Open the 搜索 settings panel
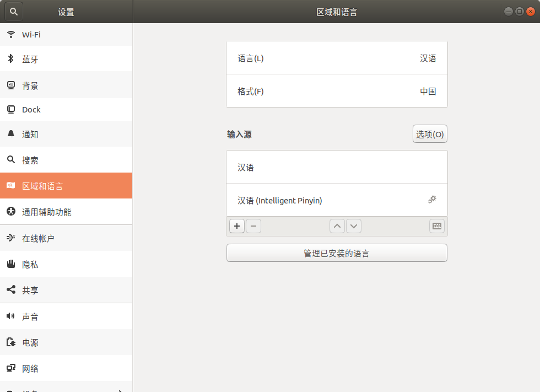 66,160
